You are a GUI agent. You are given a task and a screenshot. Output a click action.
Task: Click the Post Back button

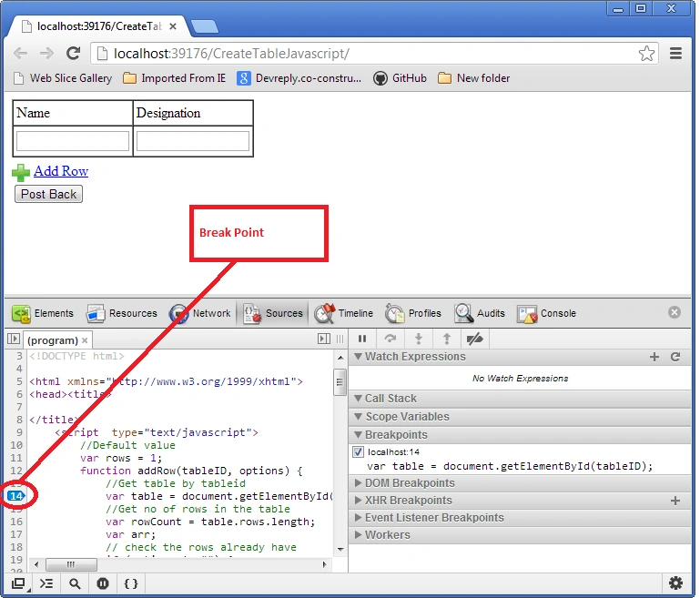click(48, 194)
